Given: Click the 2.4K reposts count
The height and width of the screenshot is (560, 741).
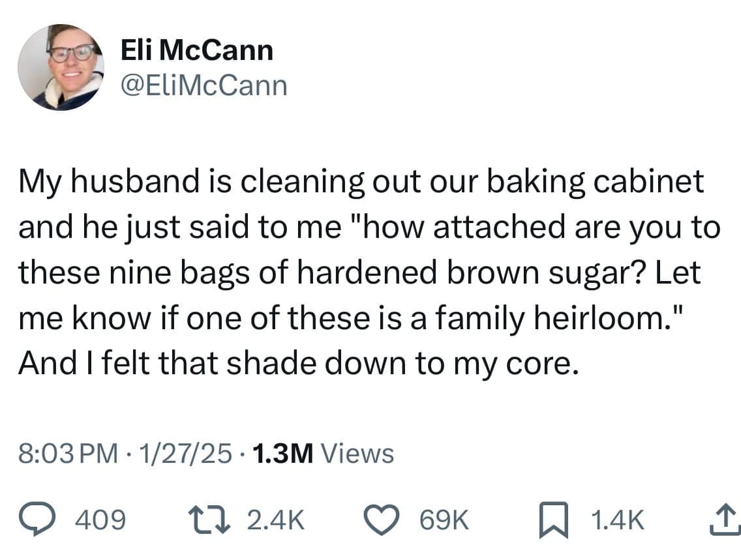Looking at the screenshot, I should [275, 519].
